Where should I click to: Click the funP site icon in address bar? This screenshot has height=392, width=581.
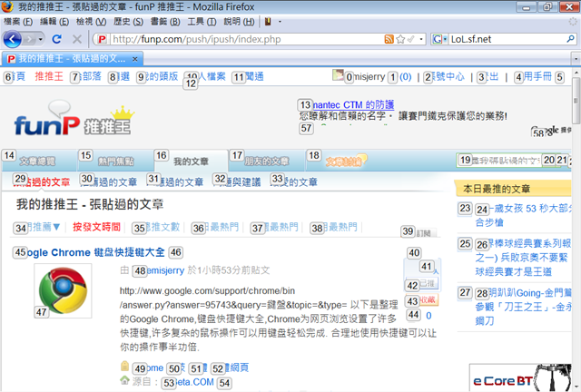pos(102,39)
